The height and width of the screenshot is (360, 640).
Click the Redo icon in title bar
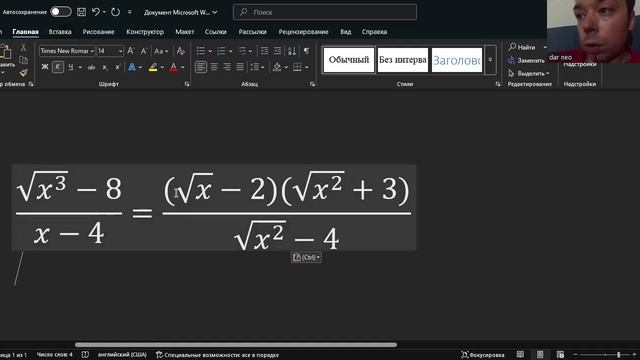[116, 12]
